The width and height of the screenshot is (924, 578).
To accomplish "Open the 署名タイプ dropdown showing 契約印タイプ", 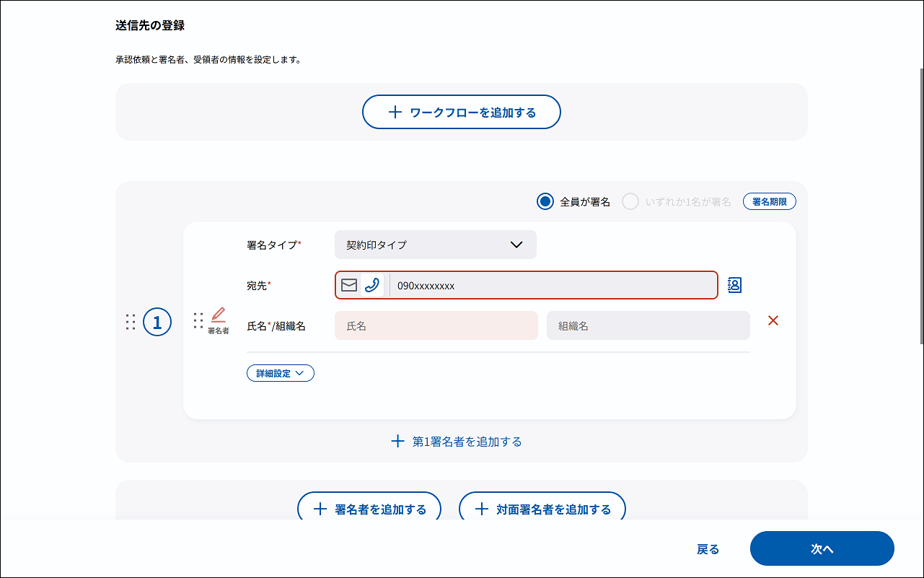I will coord(435,245).
